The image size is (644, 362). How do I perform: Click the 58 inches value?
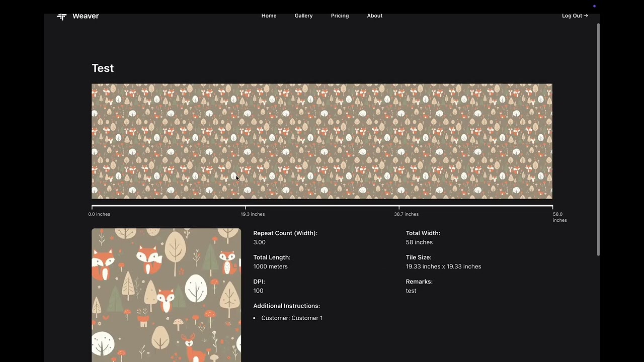pos(419,242)
